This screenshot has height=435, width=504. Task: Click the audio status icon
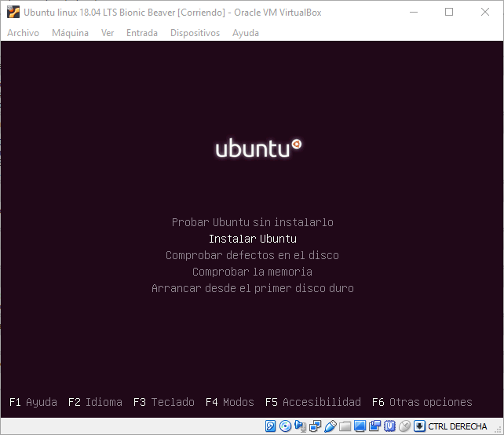[300, 426]
